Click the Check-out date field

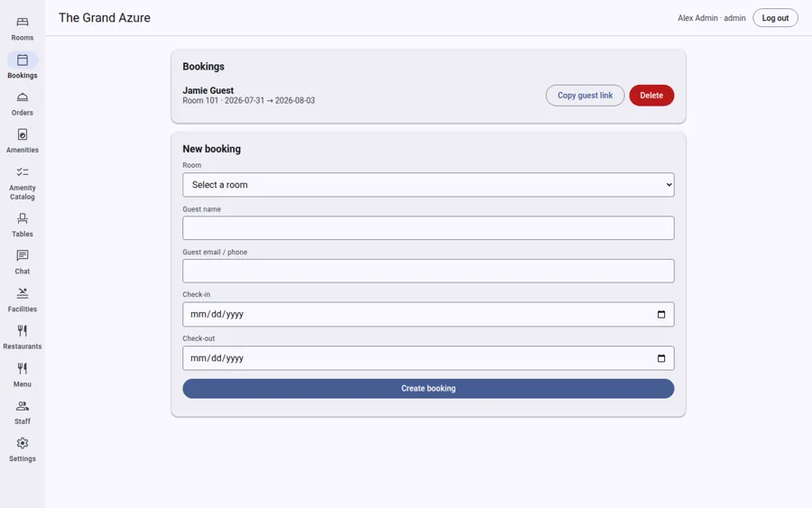[429, 358]
